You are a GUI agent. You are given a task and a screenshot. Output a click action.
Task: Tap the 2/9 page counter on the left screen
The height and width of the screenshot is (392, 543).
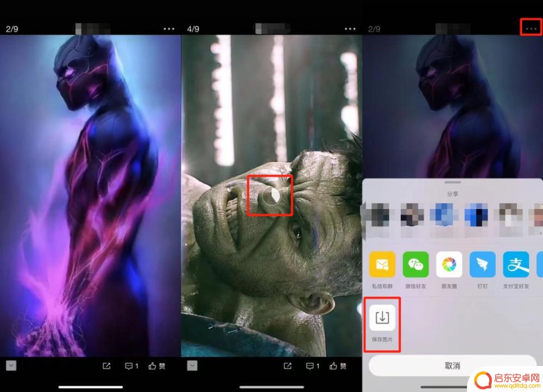tap(12, 29)
